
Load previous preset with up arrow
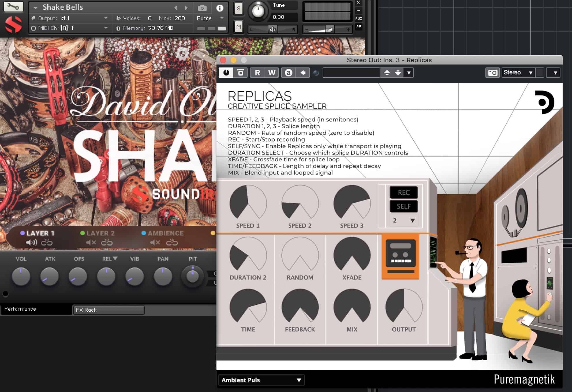[387, 73]
